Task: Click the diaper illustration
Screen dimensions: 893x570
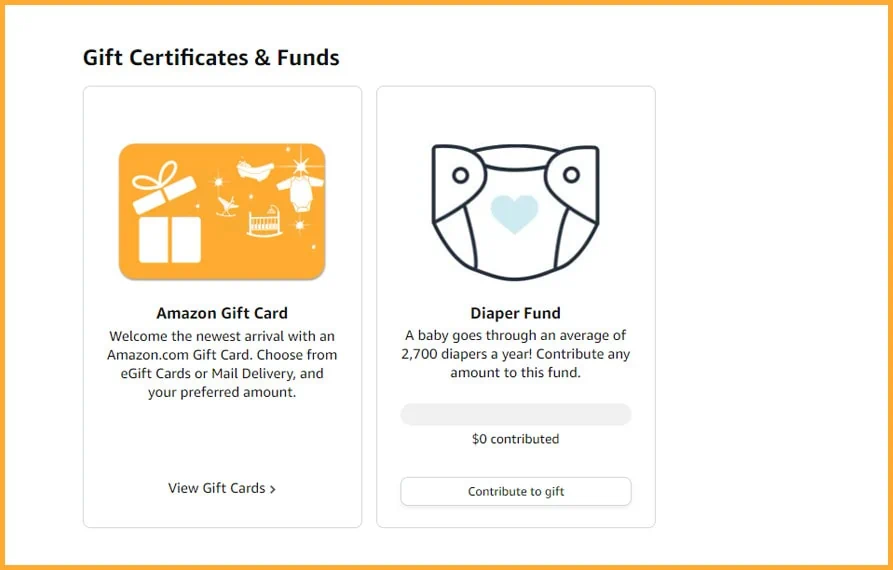Action: (x=515, y=212)
